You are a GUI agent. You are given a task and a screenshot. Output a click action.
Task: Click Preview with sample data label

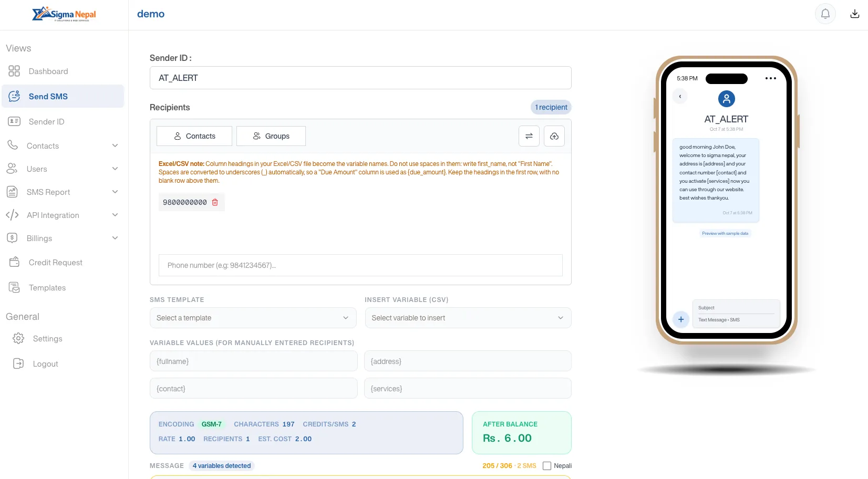coord(725,233)
